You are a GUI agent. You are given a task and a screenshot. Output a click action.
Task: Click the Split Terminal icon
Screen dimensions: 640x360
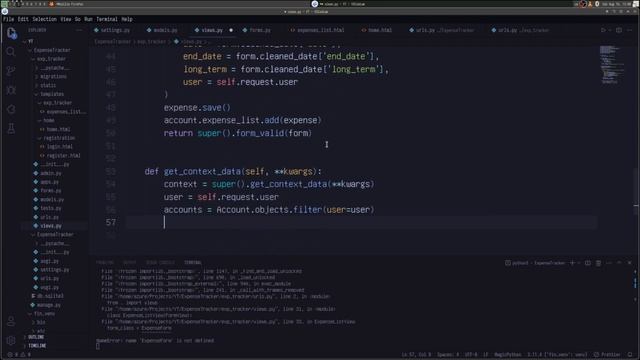588,263
